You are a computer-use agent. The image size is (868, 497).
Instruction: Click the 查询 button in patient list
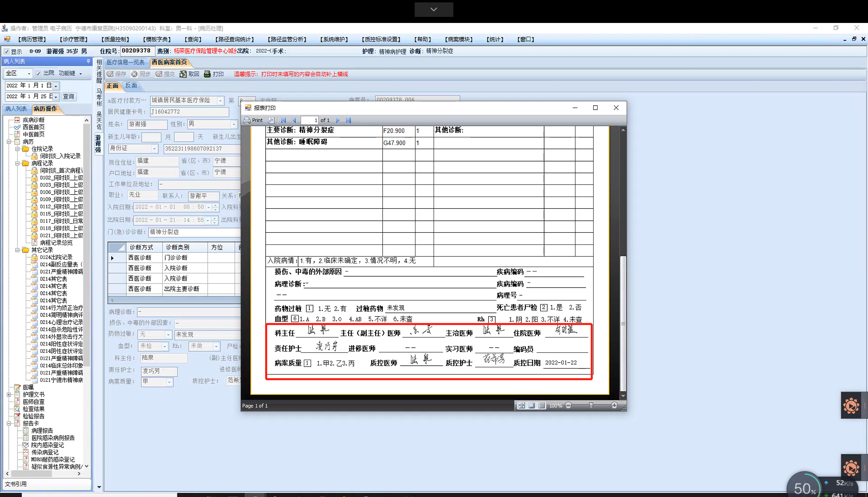click(x=69, y=96)
